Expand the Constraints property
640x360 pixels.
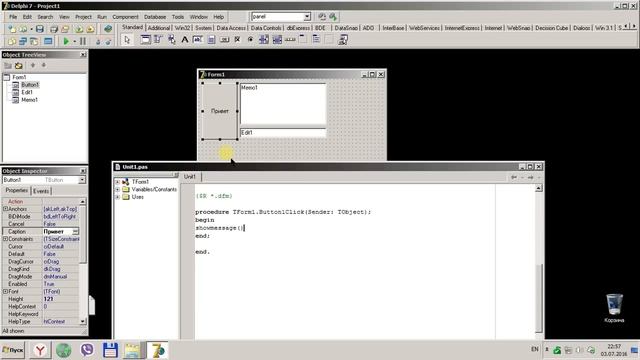point(5,239)
